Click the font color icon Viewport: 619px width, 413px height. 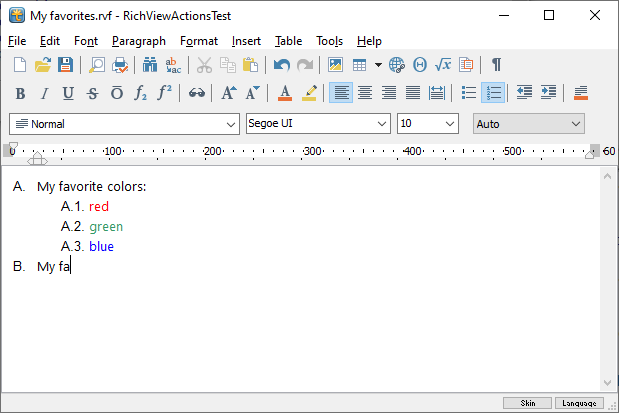[285, 93]
